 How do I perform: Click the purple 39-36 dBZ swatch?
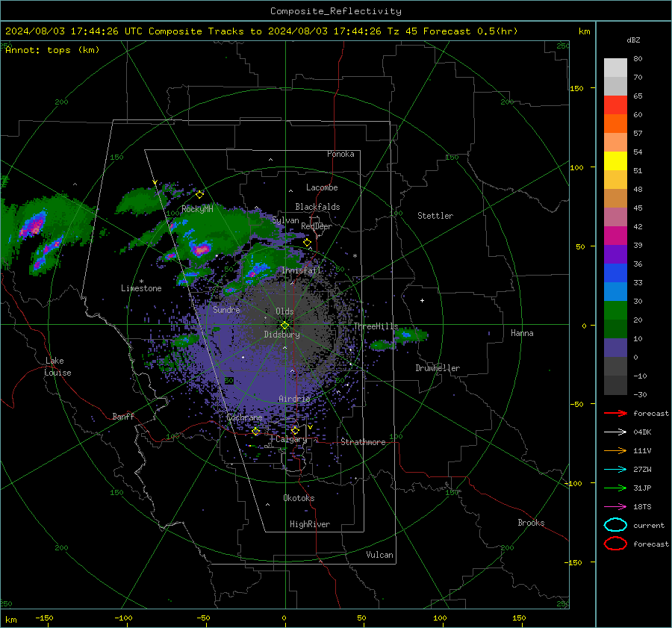(x=615, y=255)
